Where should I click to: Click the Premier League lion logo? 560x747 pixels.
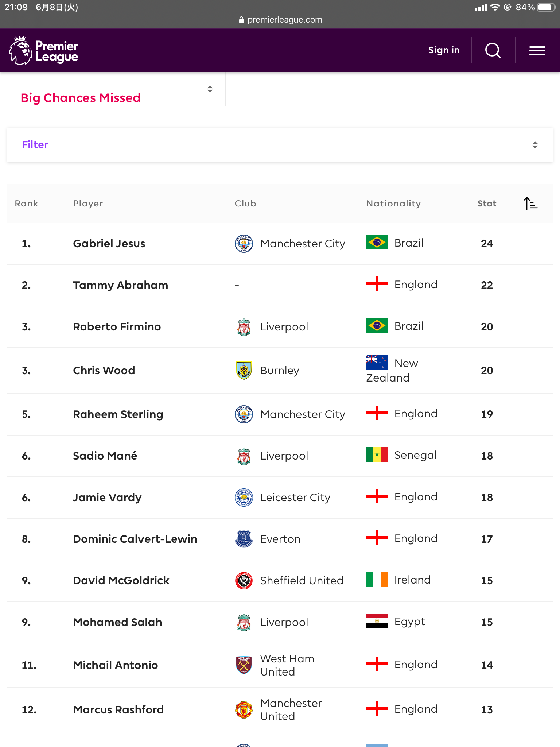click(20, 51)
